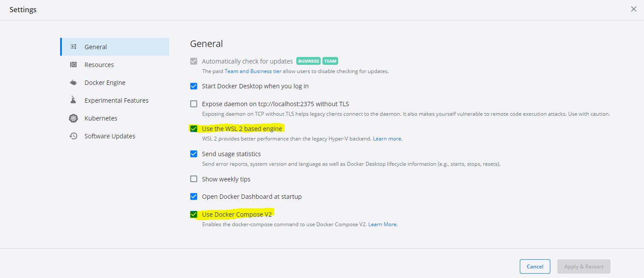
Task: Go to Kubernetes settings
Action: point(115,118)
